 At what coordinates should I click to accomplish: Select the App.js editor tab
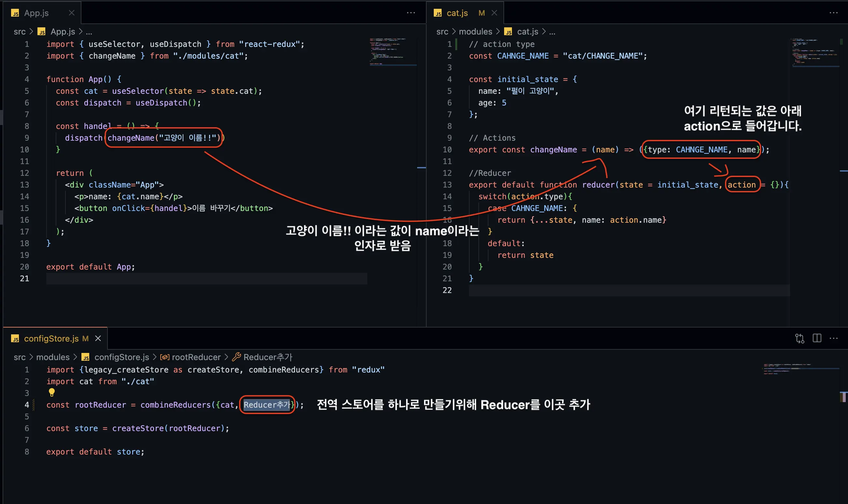[36, 13]
